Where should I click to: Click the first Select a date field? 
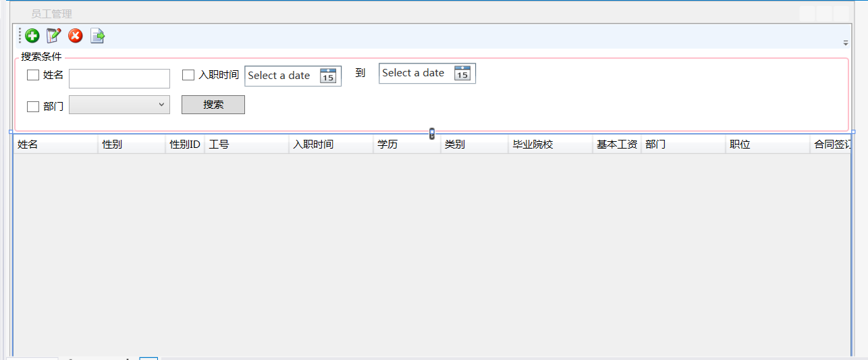click(x=293, y=76)
